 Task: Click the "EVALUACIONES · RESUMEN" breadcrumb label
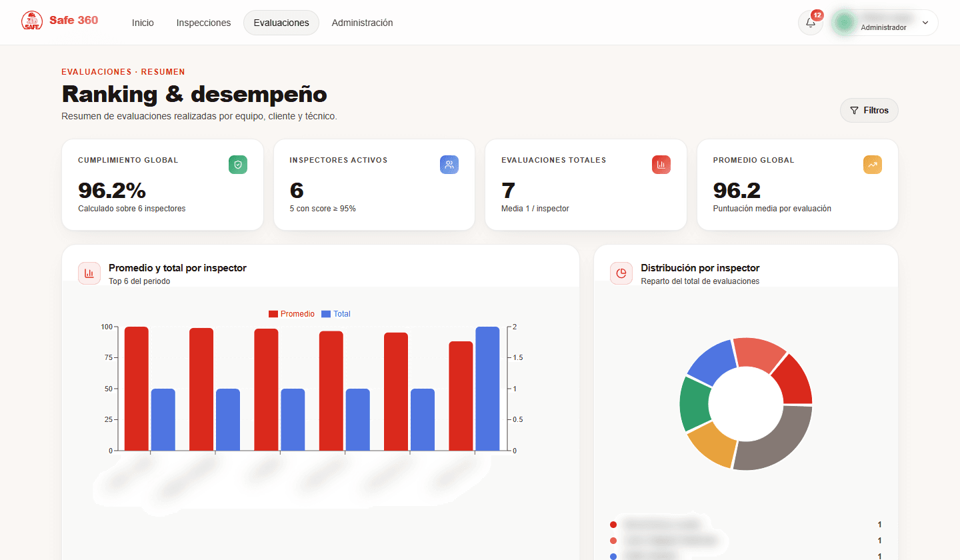click(123, 72)
